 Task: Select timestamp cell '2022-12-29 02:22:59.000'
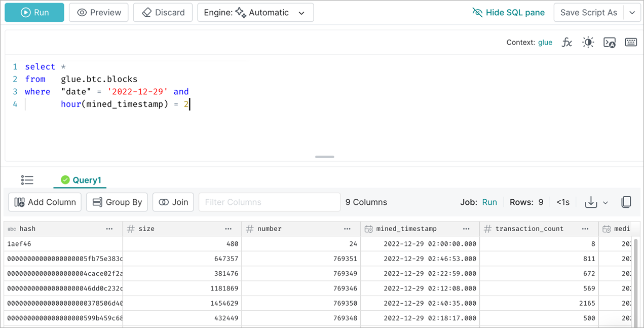point(420,273)
